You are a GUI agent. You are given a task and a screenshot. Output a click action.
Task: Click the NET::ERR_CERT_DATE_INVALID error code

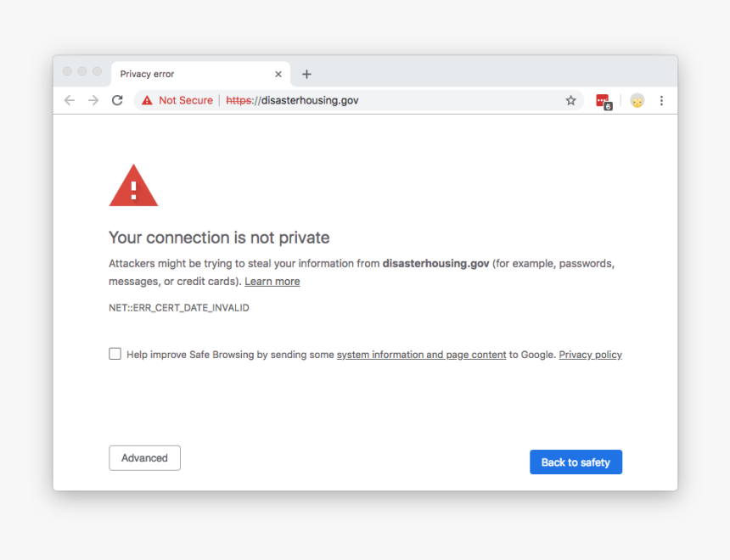[179, 308]
